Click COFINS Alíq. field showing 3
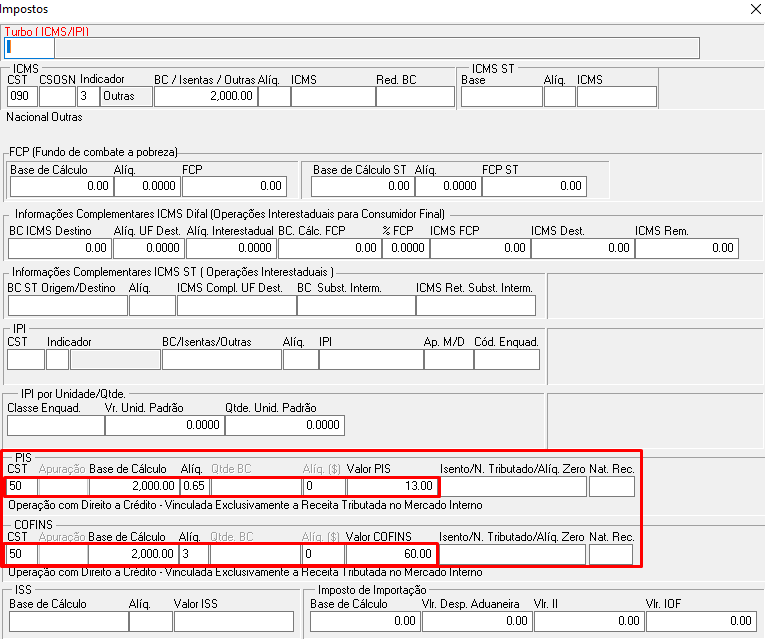The width and height of the screenshot is (765, 639). point(194,554)
